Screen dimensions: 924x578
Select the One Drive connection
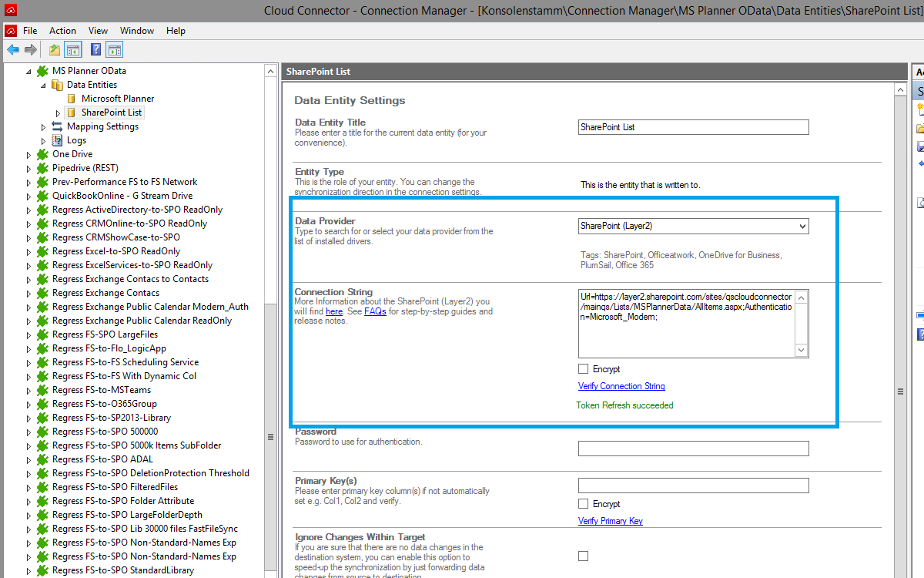[72, 154]
